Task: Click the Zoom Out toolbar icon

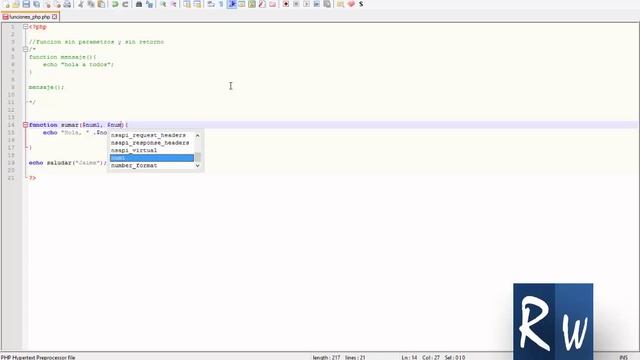Action: click(x=173, y=4)
